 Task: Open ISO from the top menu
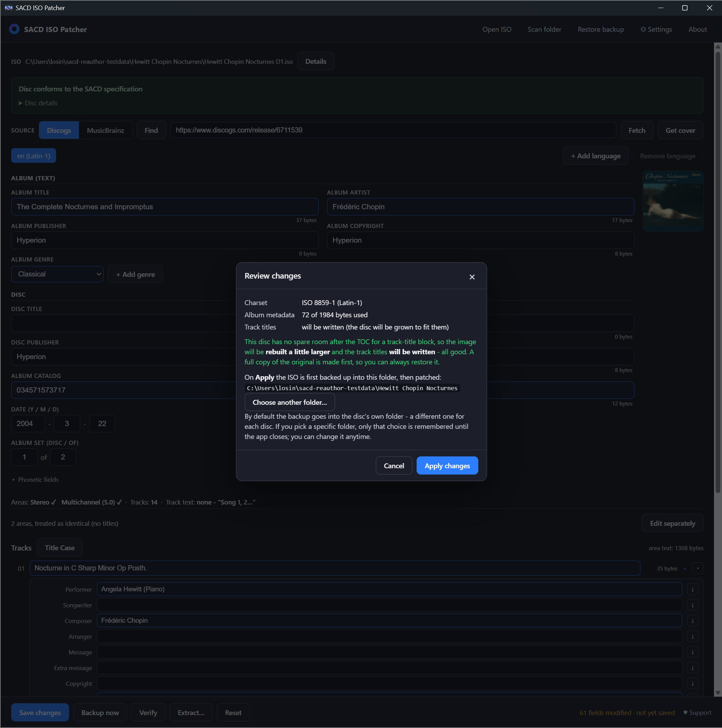[x=497, y=29]
